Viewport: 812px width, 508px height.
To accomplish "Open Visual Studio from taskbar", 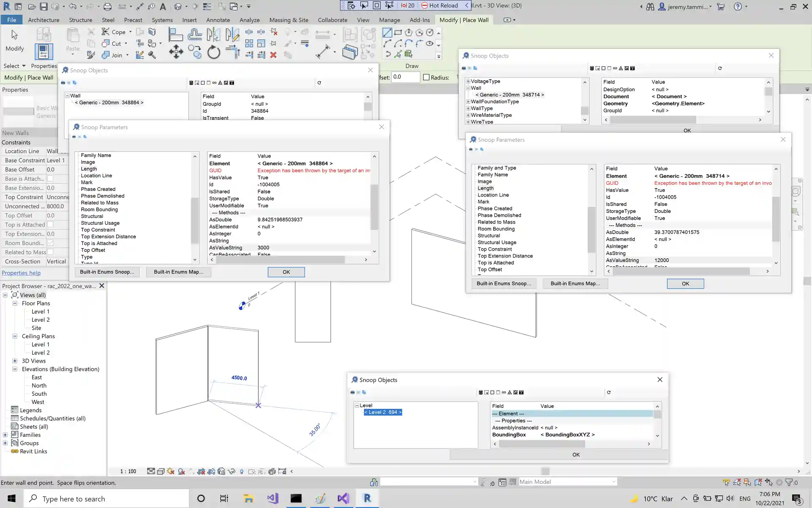I will point(343,498).
